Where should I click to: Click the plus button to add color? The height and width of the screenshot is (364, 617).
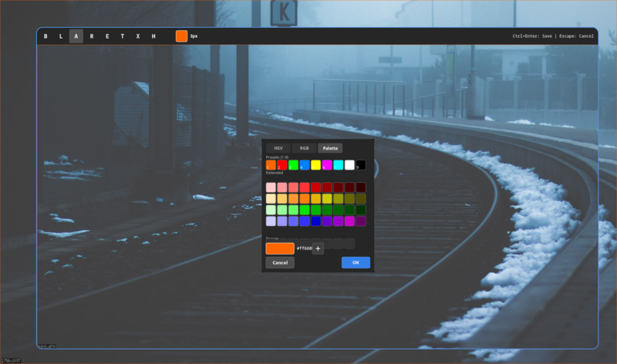pos(318,248)
